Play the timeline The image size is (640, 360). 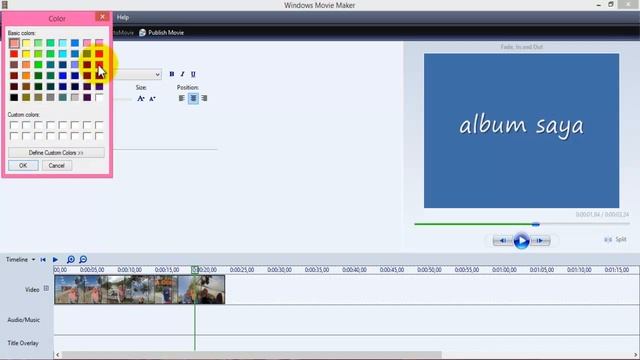click(x=55, y=260)
